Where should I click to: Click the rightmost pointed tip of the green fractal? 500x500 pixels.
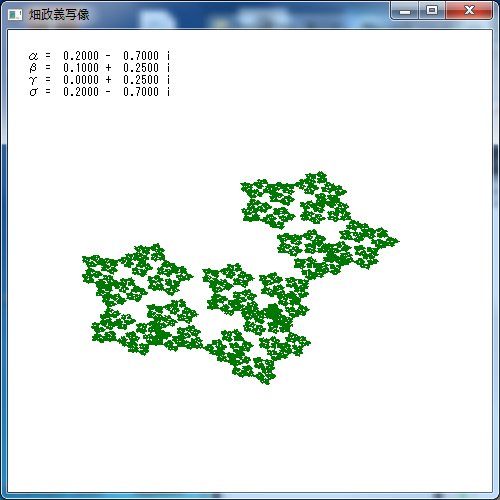[x=398, y=241]
